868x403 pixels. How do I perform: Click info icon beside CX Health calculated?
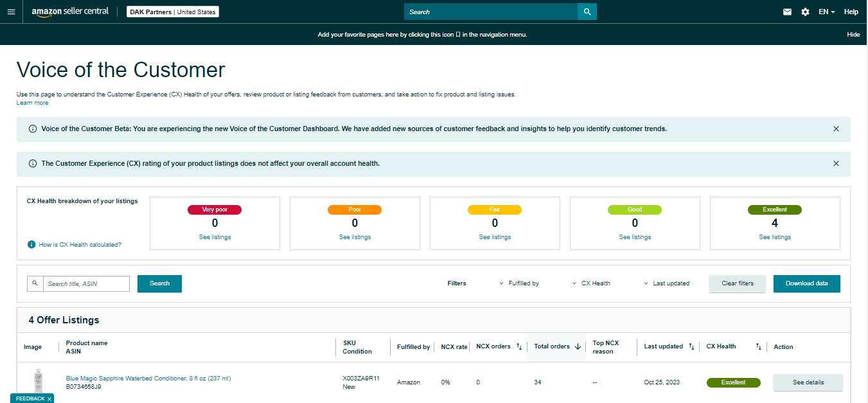[x=31, y=245]
